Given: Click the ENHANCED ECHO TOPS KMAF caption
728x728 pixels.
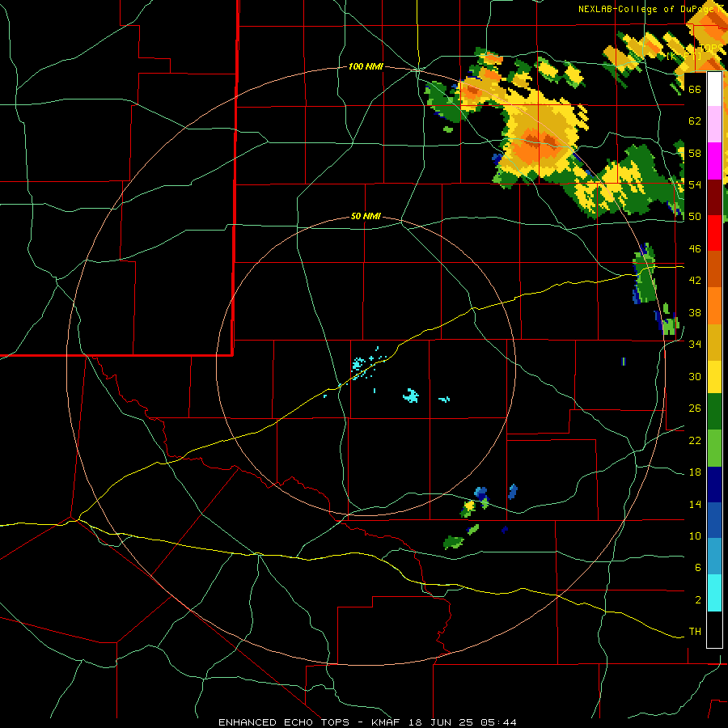Looking at the screenshot, I should [367, 722].
